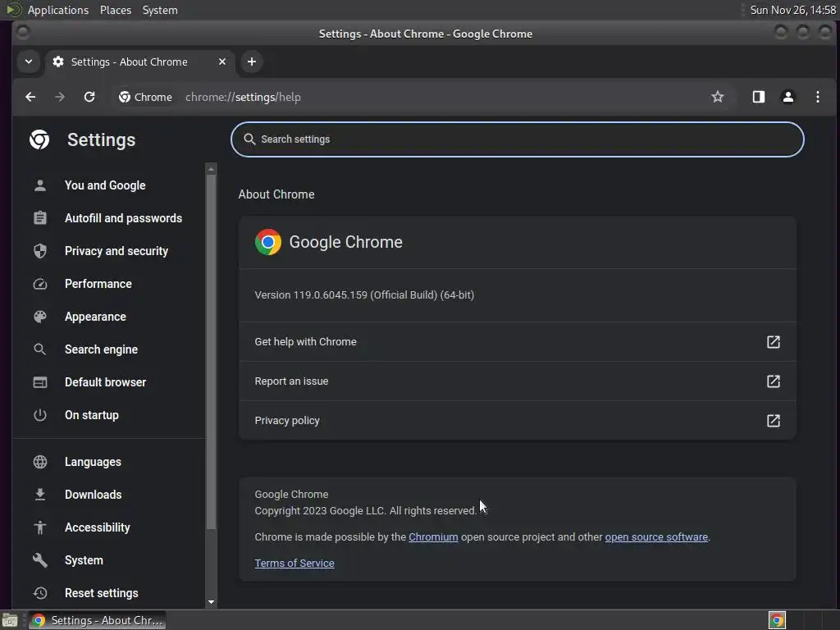Click the Reset settings history icon
The height and width of the screenshot is (630, 840).
pyautogui.click(x=40, y=593)
